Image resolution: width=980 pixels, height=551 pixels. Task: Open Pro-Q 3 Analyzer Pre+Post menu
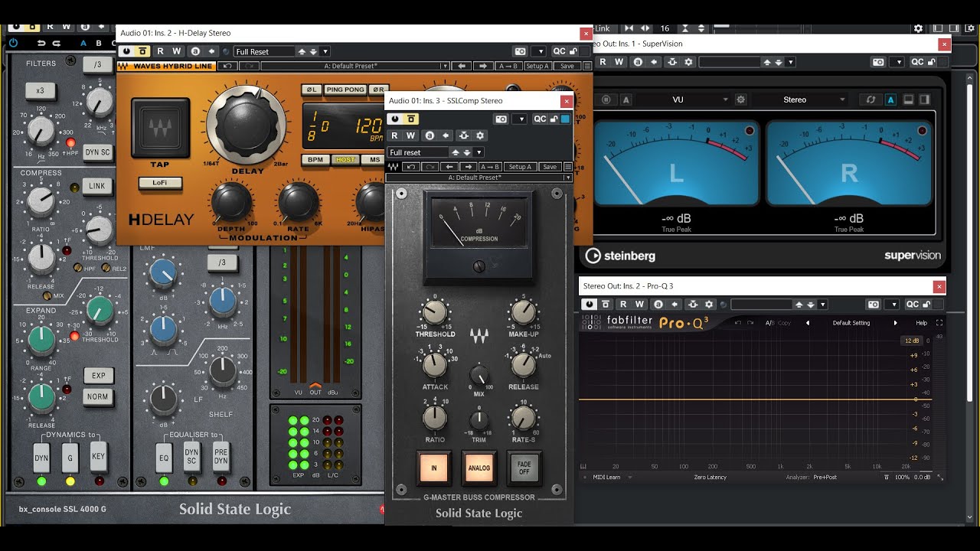click(825, 477)
